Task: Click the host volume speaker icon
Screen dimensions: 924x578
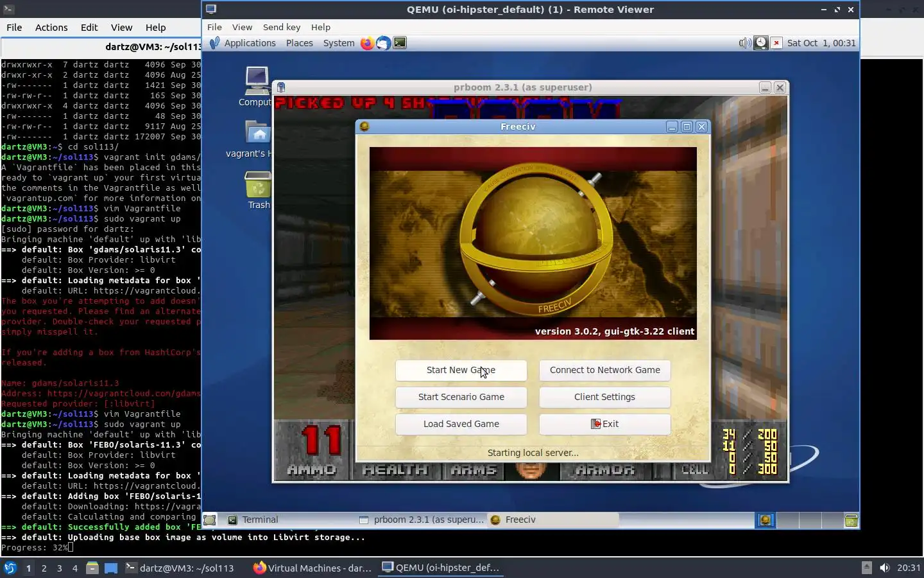Action: (x=884, y=568)
